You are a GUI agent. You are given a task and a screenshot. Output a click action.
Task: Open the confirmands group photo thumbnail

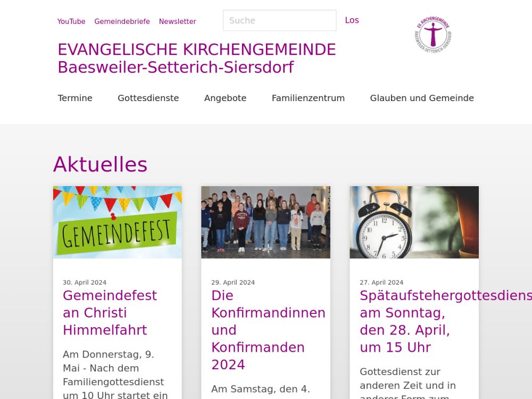pyautogui.click(x=265, y=222)
